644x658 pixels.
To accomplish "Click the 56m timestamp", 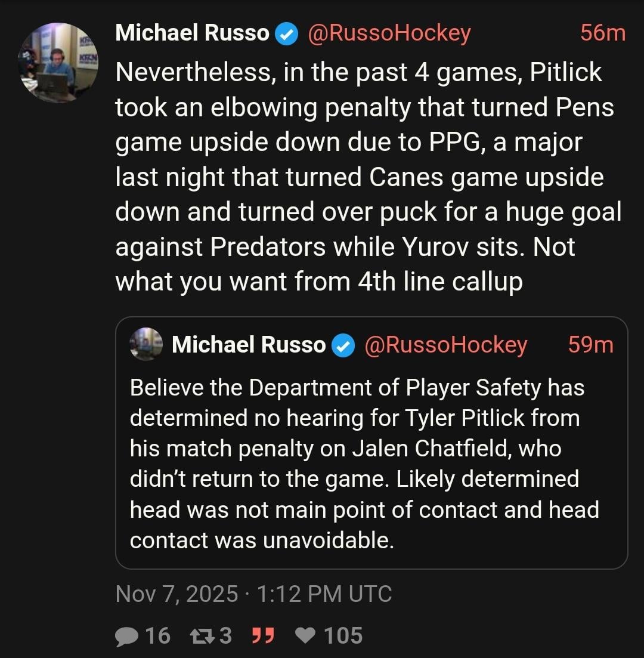I will [x=603, y=33].
